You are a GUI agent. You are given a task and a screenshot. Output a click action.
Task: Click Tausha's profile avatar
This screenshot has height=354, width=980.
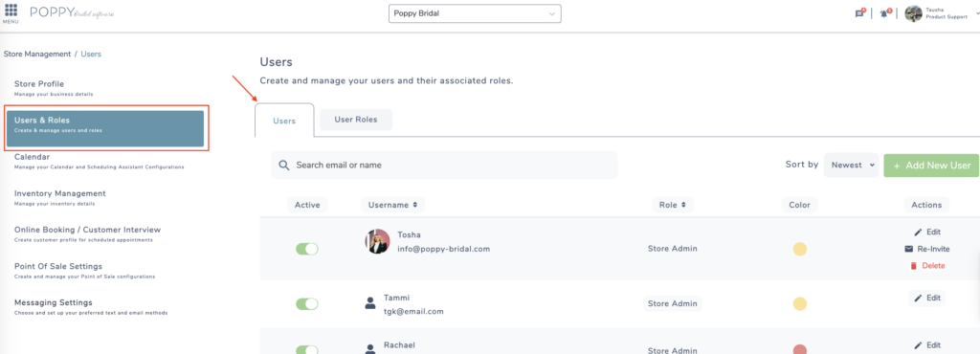click(913, 13)
